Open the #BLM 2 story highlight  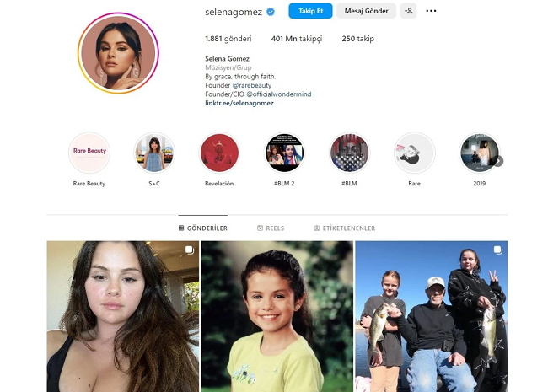[284, 153]
